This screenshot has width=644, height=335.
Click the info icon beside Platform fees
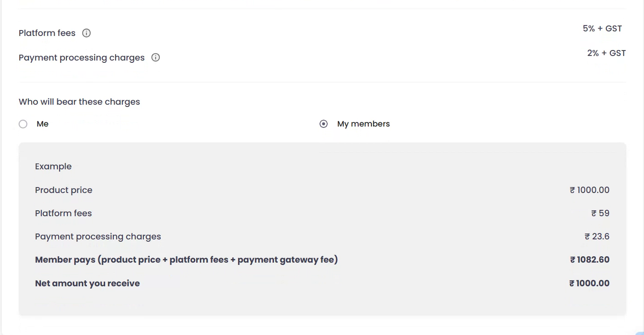coord(86,33)
